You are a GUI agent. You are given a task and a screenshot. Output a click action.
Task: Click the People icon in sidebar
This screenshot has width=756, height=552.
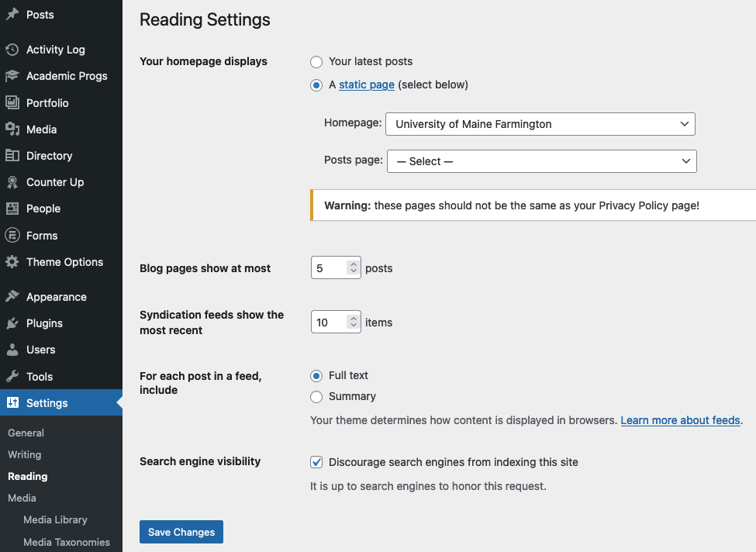pyautogui.click(x=12, y=209)
